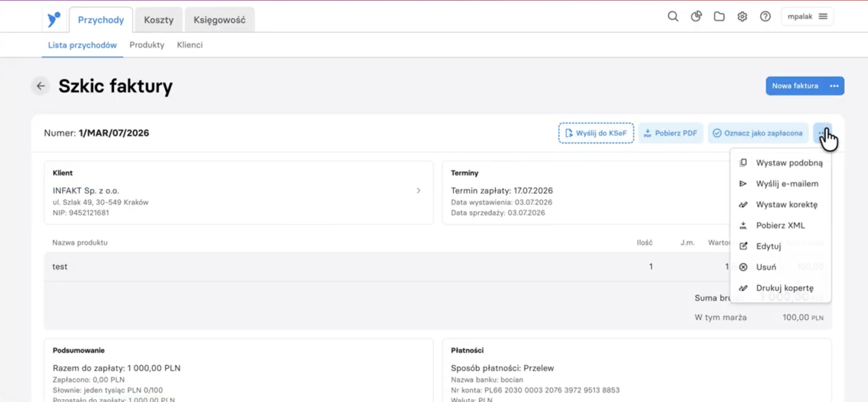Select Pobierz XML from the dropdown
The width and height of the screenshot is (868, 402).
pyautogui.click(x=781, y=225)
